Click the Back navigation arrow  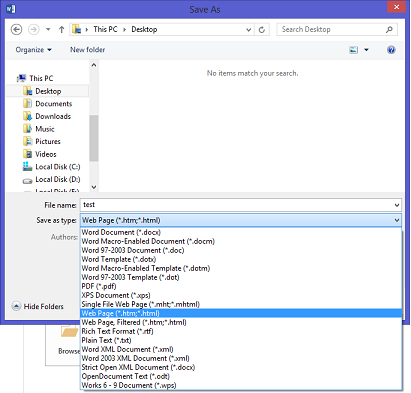click(16, 30)
